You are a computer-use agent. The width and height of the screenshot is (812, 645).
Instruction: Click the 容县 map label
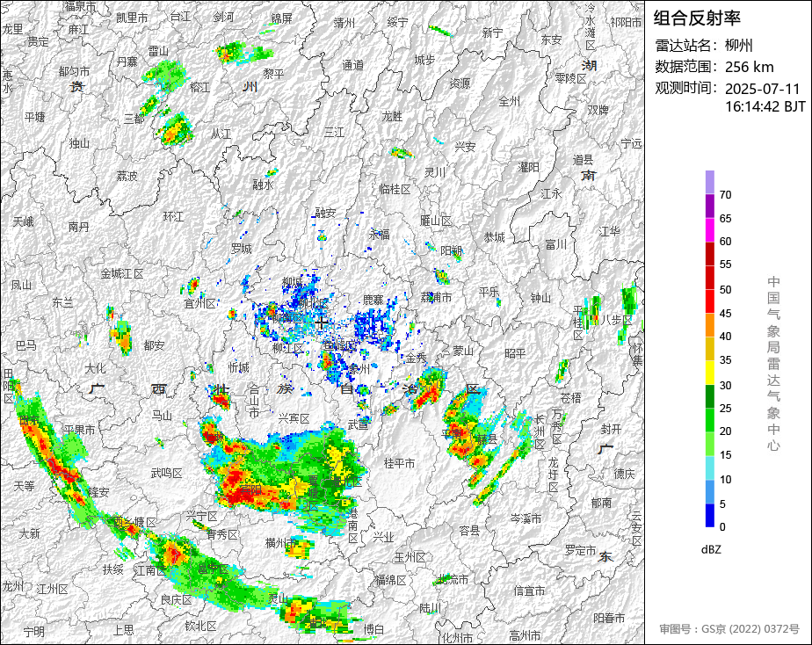[x=469, y=531]
